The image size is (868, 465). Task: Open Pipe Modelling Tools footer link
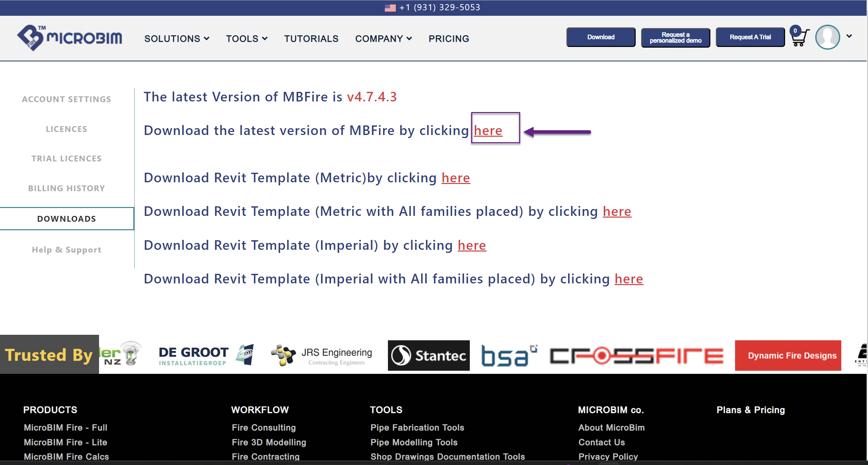coord(414,442)
